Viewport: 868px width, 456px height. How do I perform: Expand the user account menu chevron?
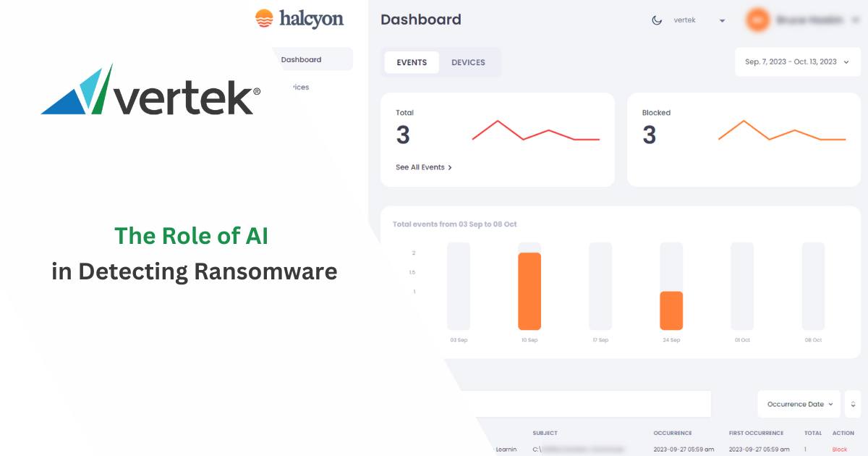[856, 20]
